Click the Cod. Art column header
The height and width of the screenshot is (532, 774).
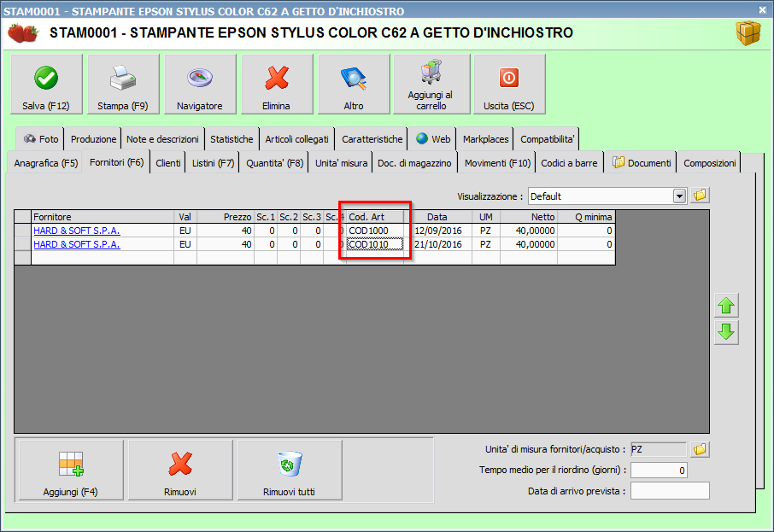(375, 217)
